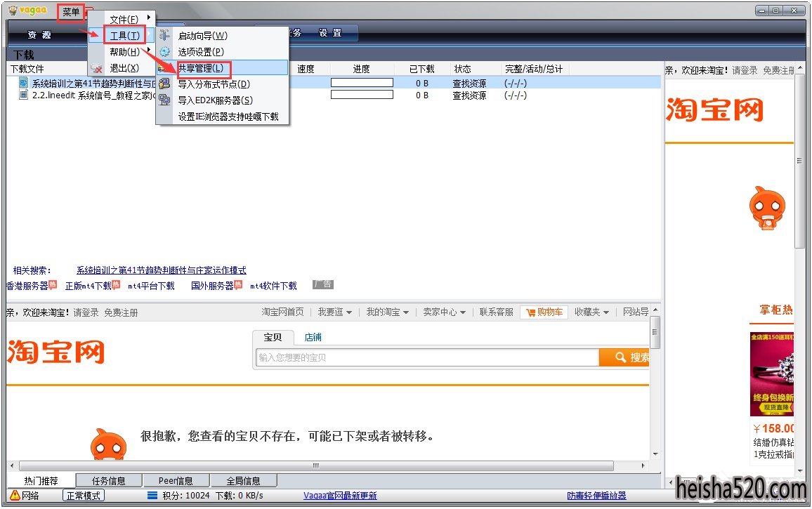Click the network warning icon in status bar
This screenshot has height=509, width=812.
pos(15,495)
